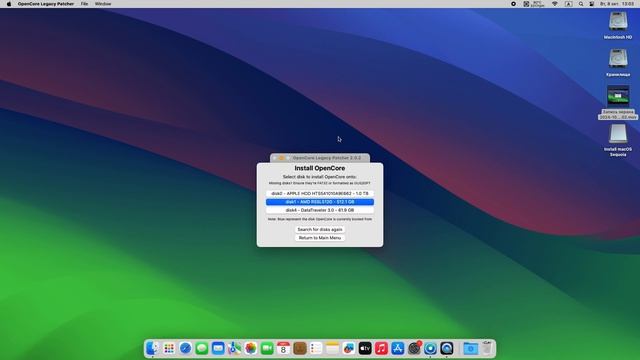Choose highlighted disk1 AMD R5SL512G 512.1 GB

pyautogui.click(x=320, y=202)
